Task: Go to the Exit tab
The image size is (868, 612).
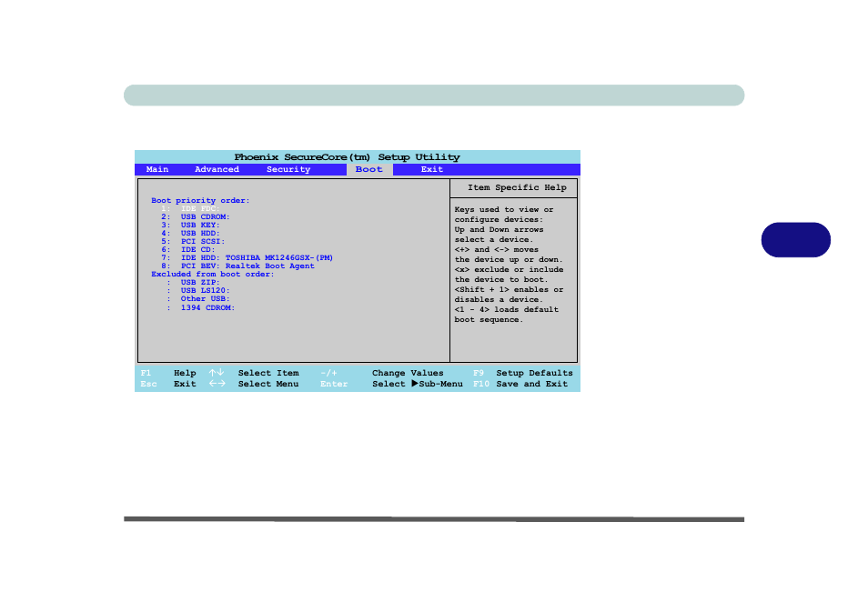Action: click(x=432, y=169)
